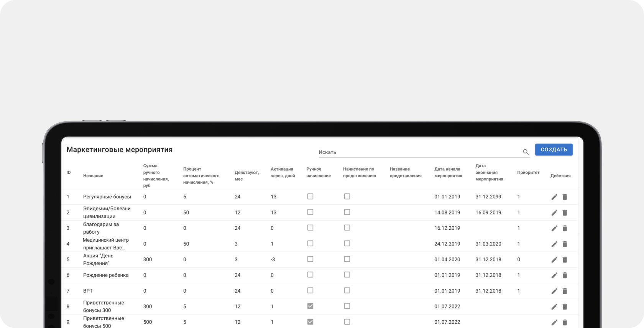Delete the благодарим за работу row
This screenshot has height=328, width=644.
(565, 228)
